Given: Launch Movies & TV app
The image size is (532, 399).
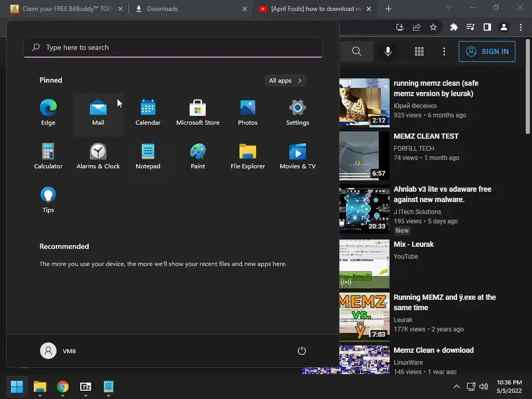Looking at the screenshot, I should pyautogui.click(x=298, y=157).
